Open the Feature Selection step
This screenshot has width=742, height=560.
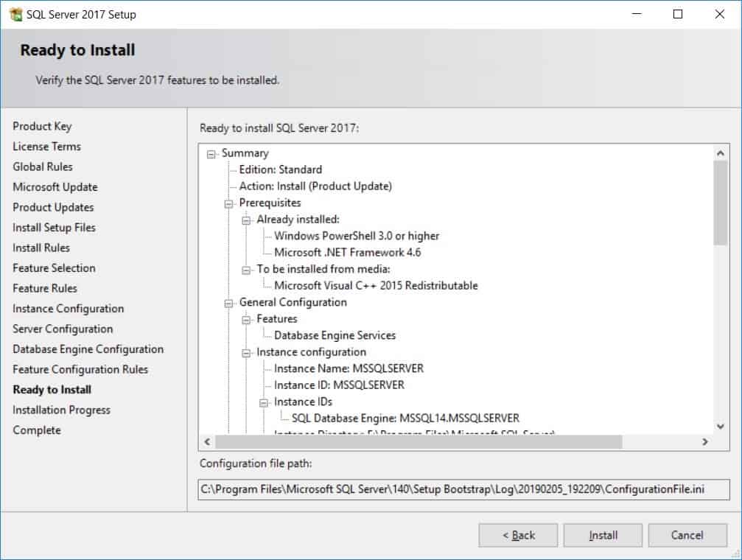pos(54,268)
